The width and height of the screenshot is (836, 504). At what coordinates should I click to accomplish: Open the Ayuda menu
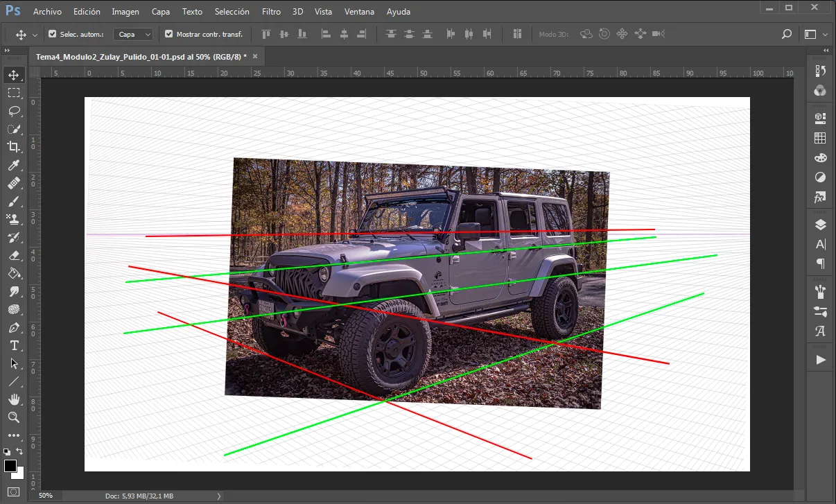(x=398, y=12)
